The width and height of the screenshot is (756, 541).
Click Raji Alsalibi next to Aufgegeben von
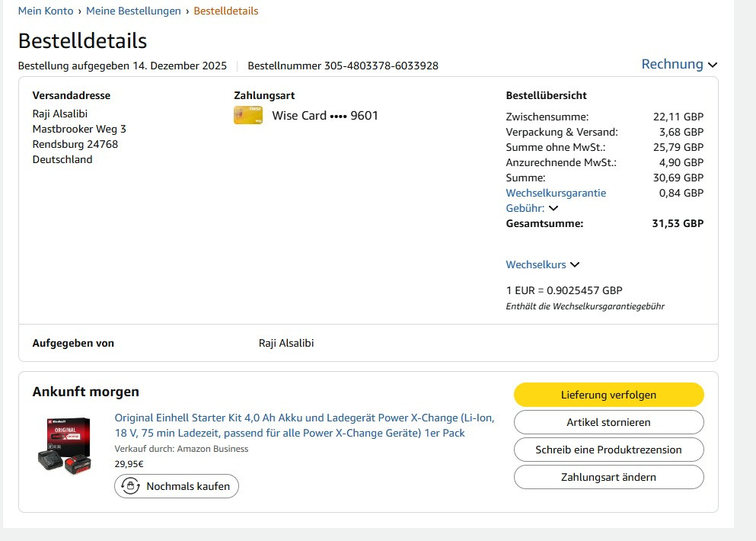pos(286,343)
